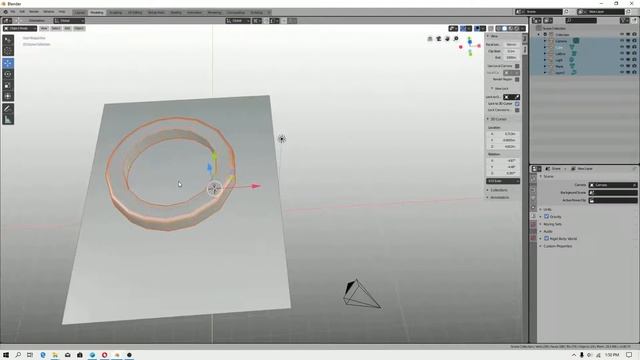Click eyedropper next to Lock to Object

point(517,97)
